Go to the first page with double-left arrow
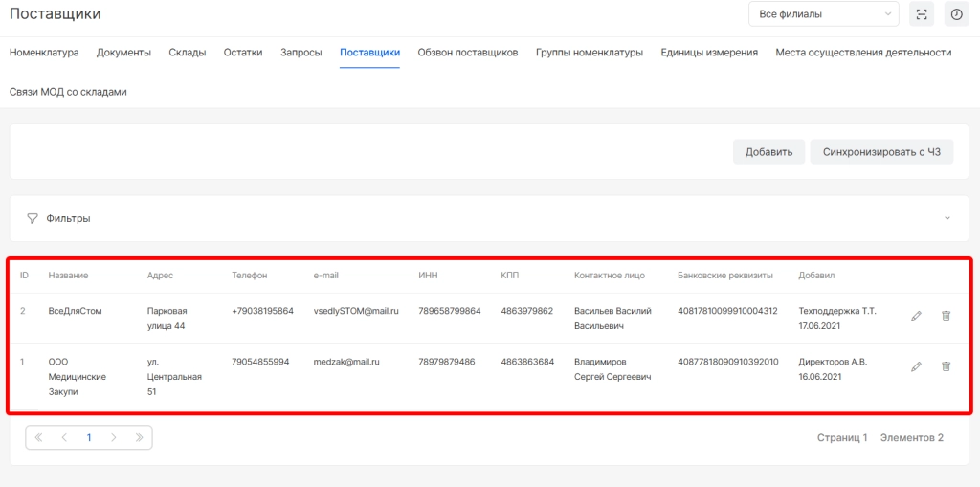The image size is (980, 487). 39,437
